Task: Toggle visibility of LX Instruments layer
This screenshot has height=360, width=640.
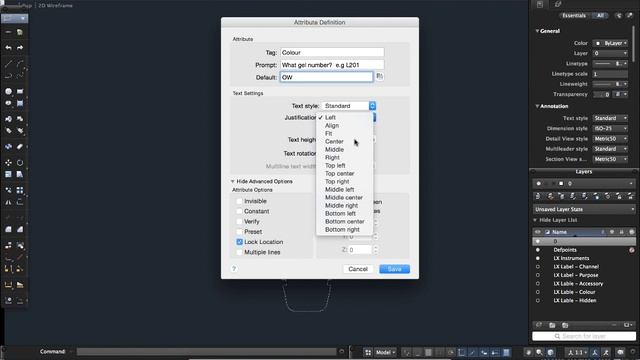Action: click(x=538, y=258)
